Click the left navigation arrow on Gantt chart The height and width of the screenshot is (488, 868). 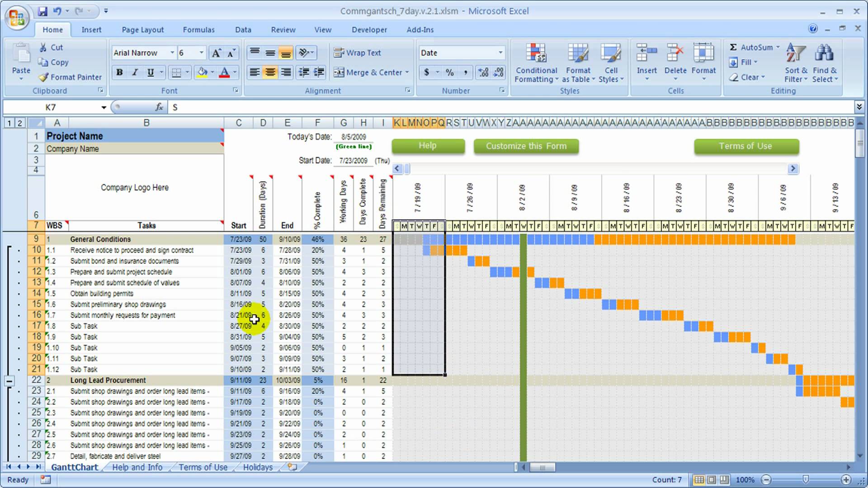[x=396, y=169]
